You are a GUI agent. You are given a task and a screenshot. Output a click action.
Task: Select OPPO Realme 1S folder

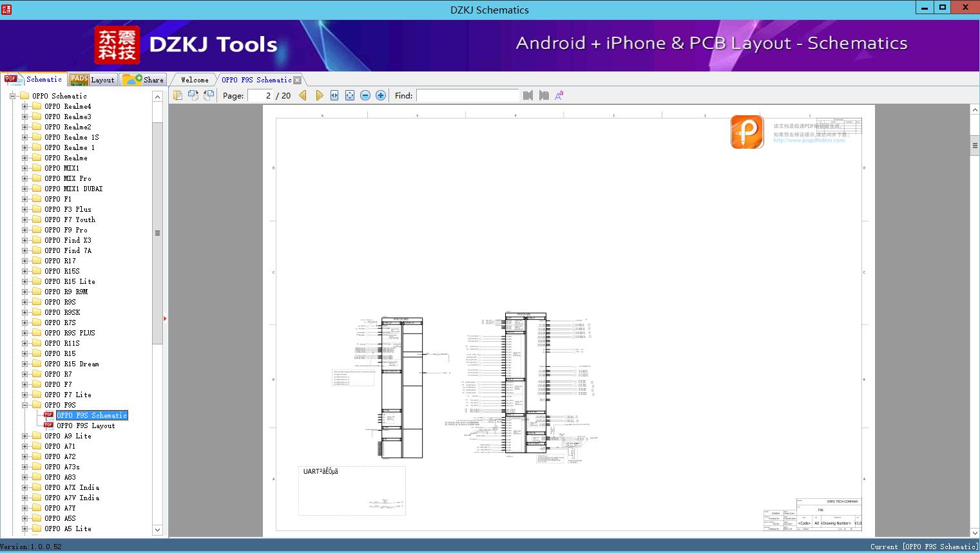click(72, 137)
